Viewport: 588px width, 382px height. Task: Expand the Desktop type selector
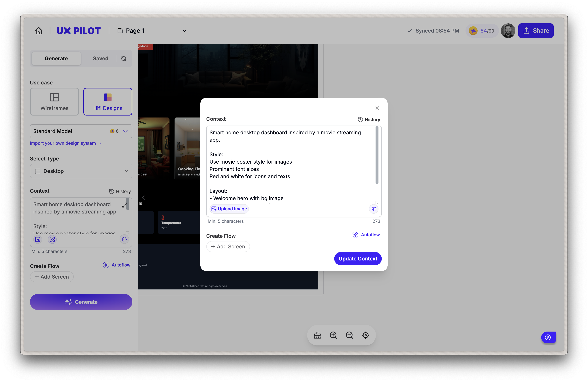pyautogui.click(x=81, y=171)
